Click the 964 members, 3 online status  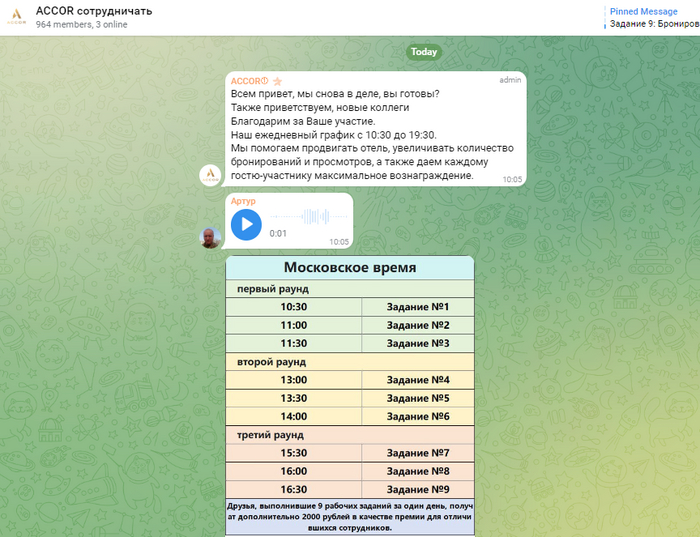pos(81,25)
